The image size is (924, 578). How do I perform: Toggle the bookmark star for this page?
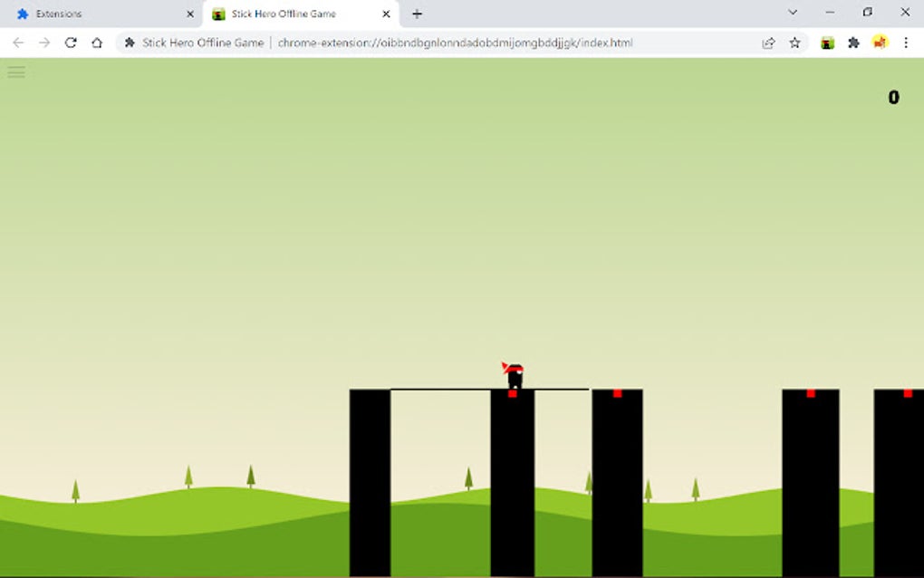coord(794,43)
